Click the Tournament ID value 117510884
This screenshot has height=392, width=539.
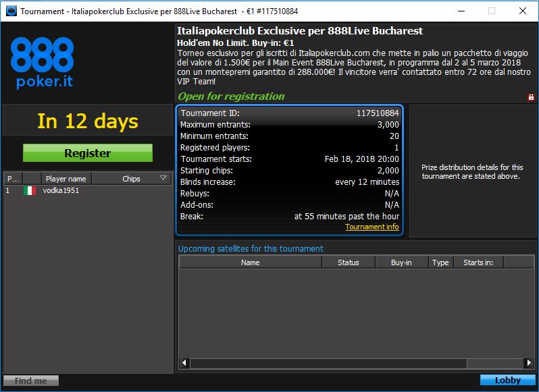click(378, 113)
